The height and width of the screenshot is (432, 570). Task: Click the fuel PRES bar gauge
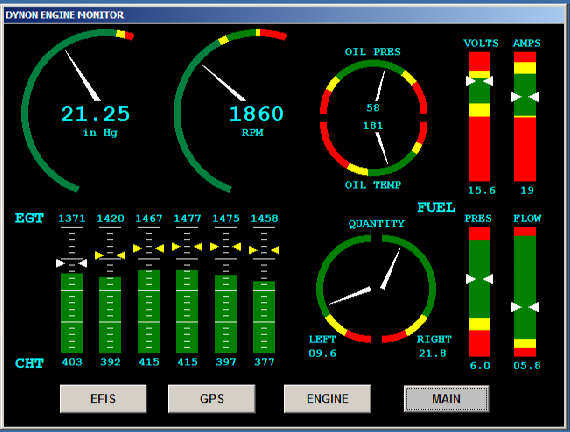(479, 292)
